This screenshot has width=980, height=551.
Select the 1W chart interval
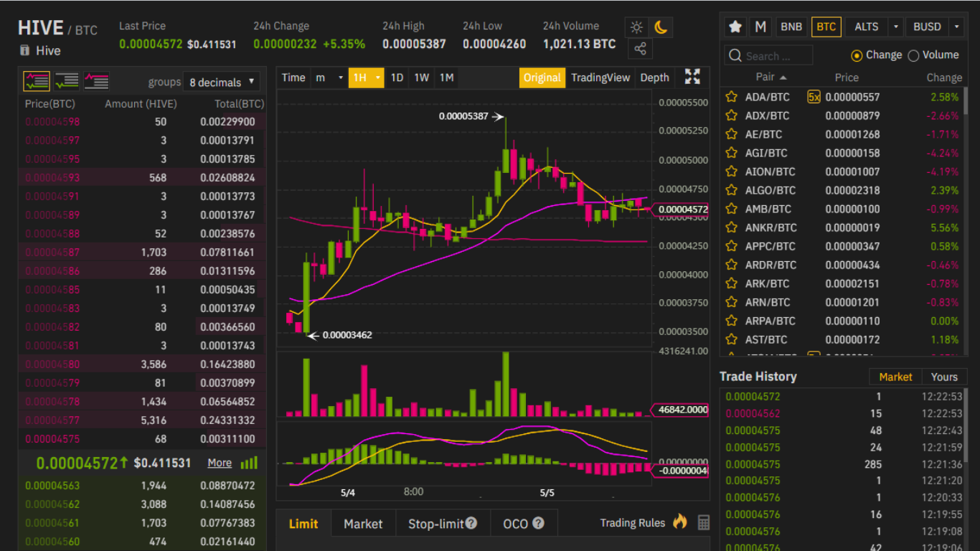tap(422, 77)
